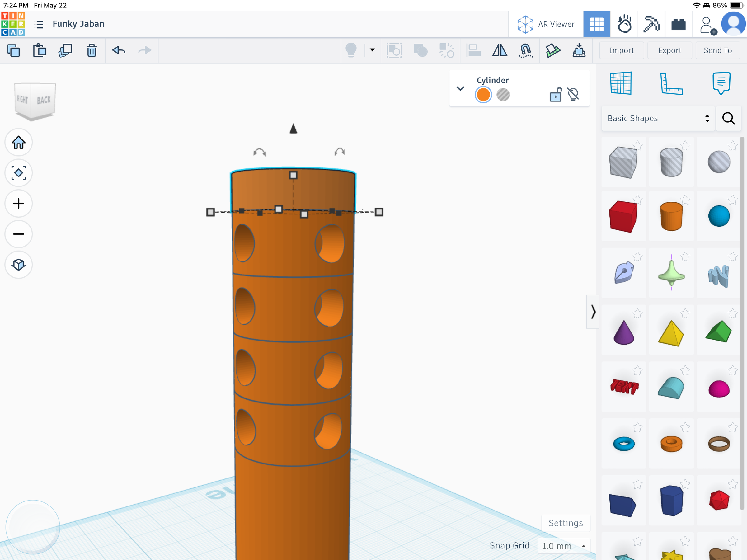
Task: Open the user profile avatar
Action: (733, 24)
